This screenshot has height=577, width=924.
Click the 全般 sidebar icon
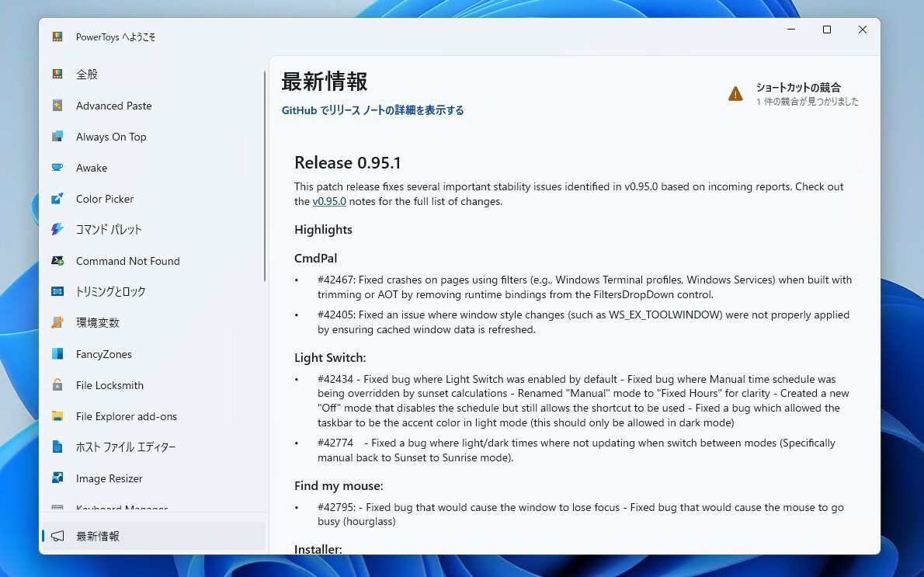57,74
